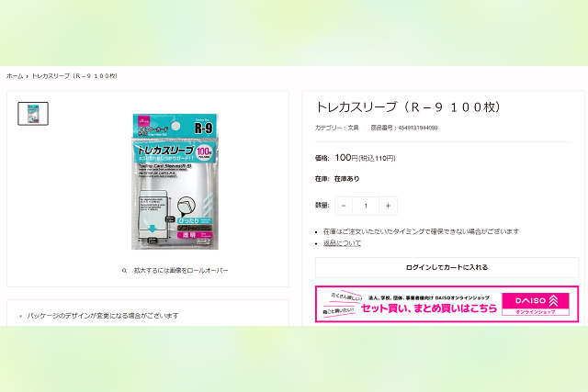Click the パッケージのデザイン note text
The width and height of the screenshot is (588, 392).
(x=103, y=316)
